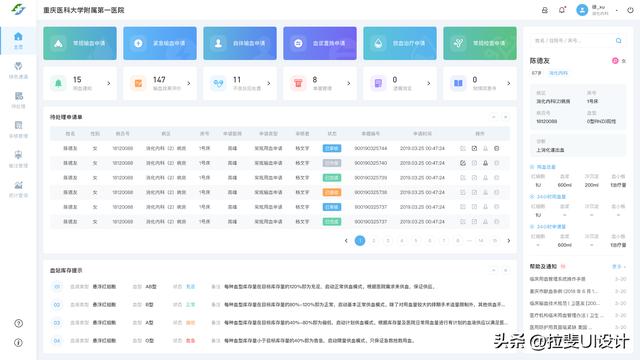Click the orange edit icon on the 147 card
Viewport: 640px width, 360px height.
pyautogui.click(x=138, y=83)
